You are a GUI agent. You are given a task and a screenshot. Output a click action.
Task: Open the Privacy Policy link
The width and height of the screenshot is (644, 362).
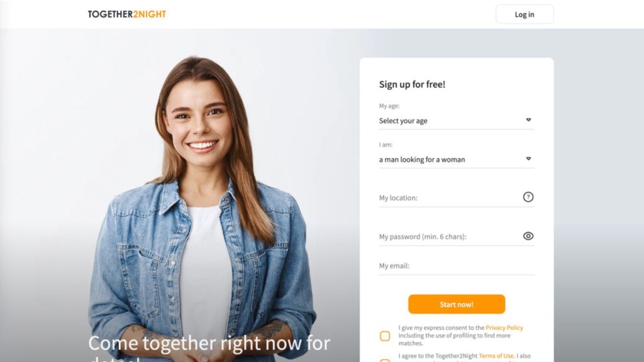(504, 327)
